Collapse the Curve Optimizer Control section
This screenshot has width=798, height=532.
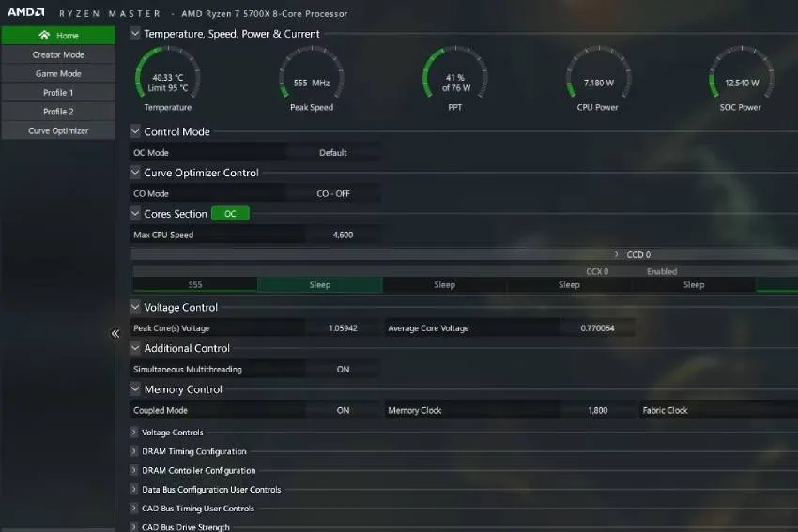click(135, 173)
